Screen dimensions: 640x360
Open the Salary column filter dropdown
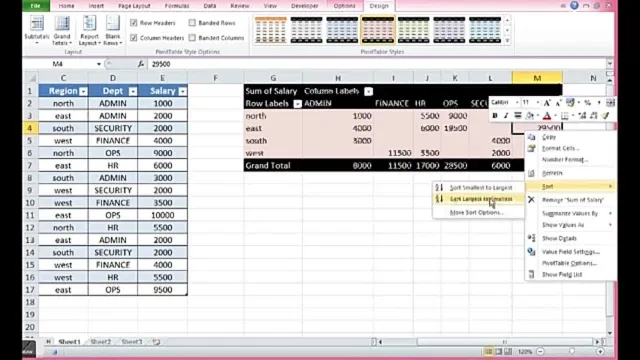pyautogui.click(x=182, y=91)
